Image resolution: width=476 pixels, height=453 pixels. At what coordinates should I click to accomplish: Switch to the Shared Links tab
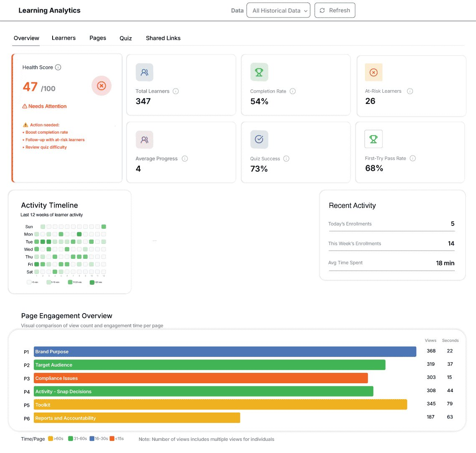click(x=163, y=38)
